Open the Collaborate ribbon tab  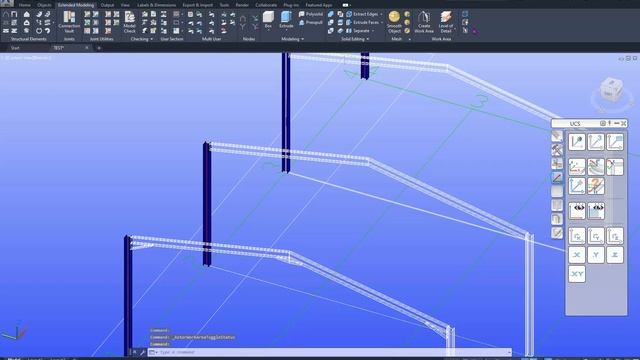[x=266, y=5]
